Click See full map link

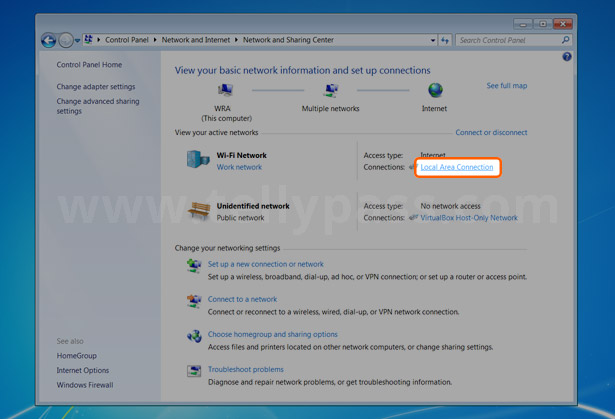pos(506,86)
